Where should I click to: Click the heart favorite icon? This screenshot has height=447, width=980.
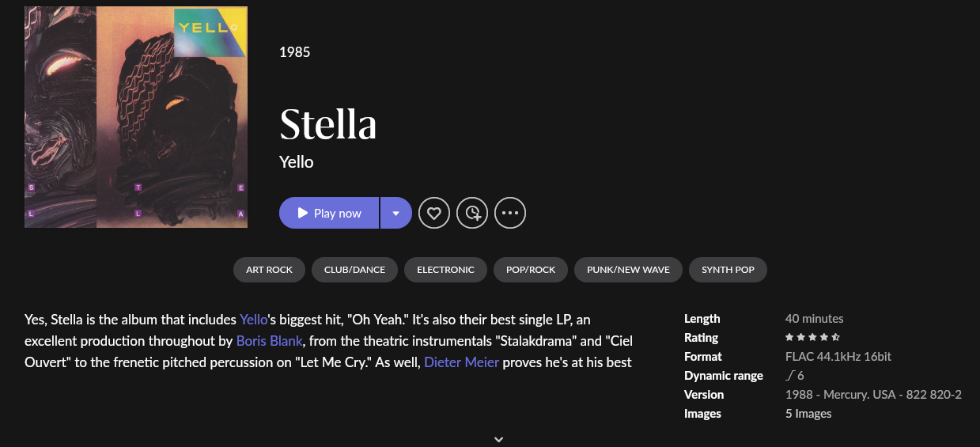434,213
